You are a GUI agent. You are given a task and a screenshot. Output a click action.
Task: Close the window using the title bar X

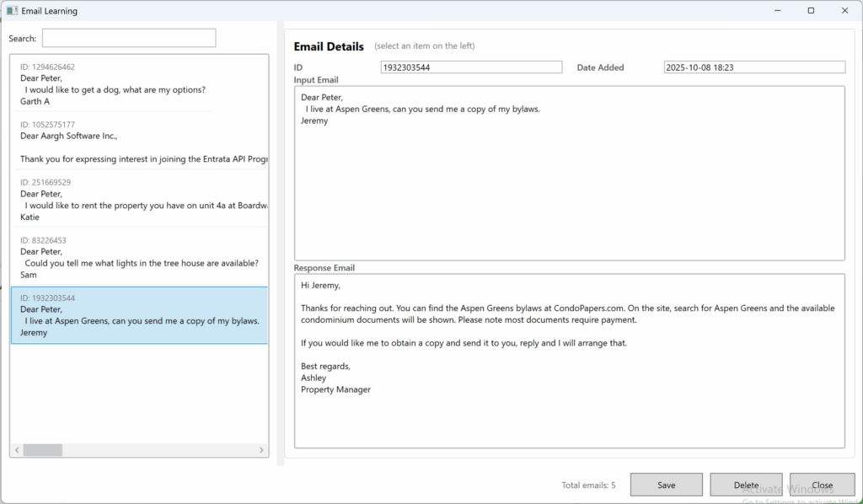[x=844, y=11]
